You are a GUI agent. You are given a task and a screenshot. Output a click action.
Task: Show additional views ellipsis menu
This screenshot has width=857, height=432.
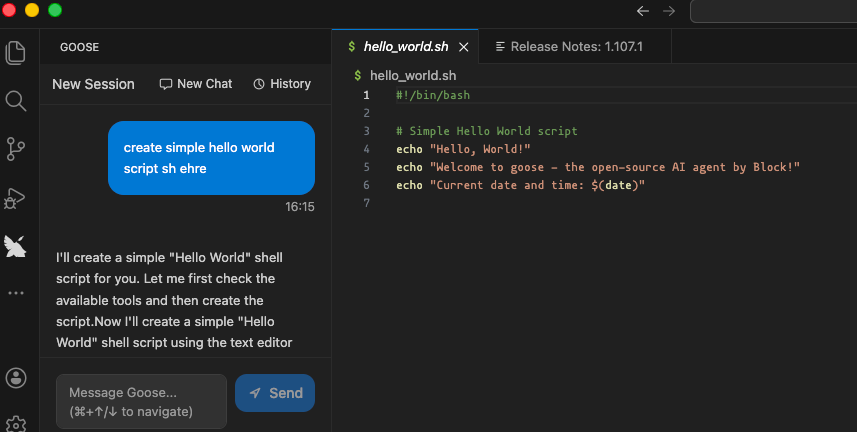tap(15, 293)
